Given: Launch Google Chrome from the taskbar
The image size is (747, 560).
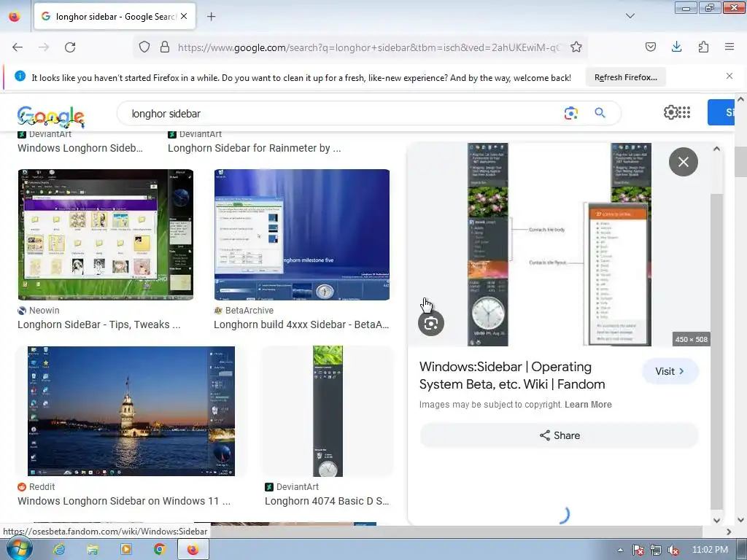Looking at the screenshot, I should (160, 549).
